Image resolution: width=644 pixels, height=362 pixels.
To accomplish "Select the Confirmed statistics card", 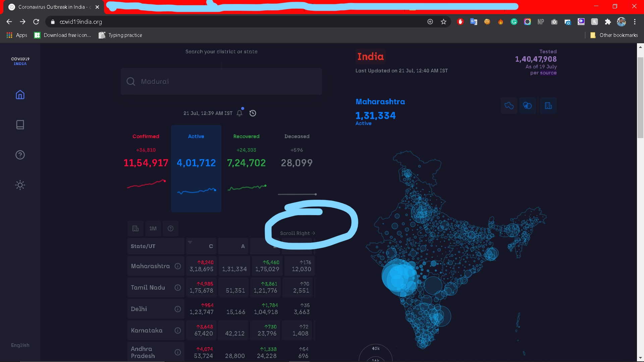I will pyautogui.click(x=146, y=168).
